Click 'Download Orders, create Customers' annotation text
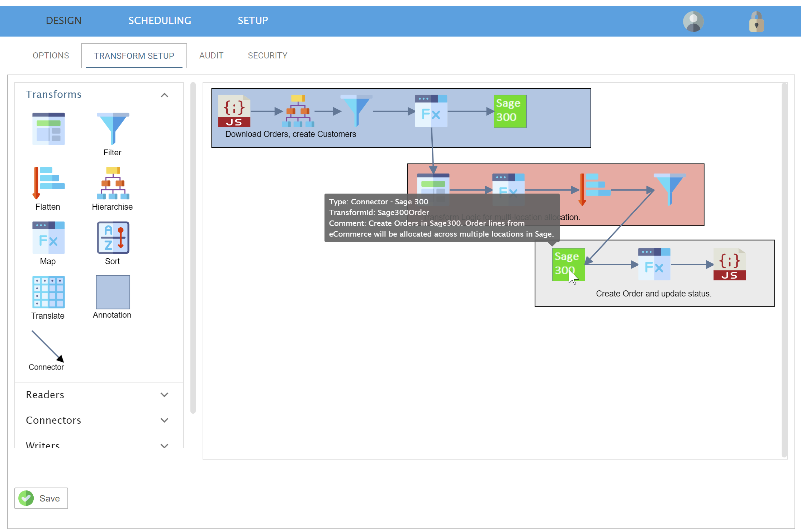This screenshot has height=532, width=801. 291,134
